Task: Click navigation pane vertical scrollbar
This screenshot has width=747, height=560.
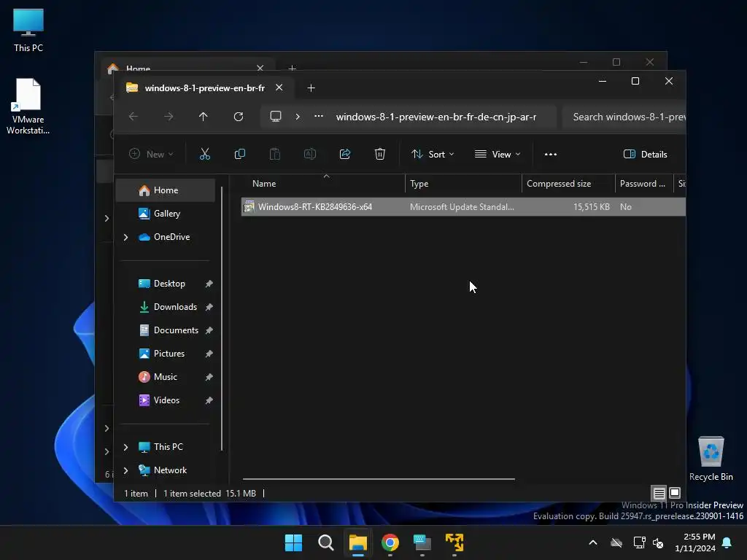Action: point(222,318)
